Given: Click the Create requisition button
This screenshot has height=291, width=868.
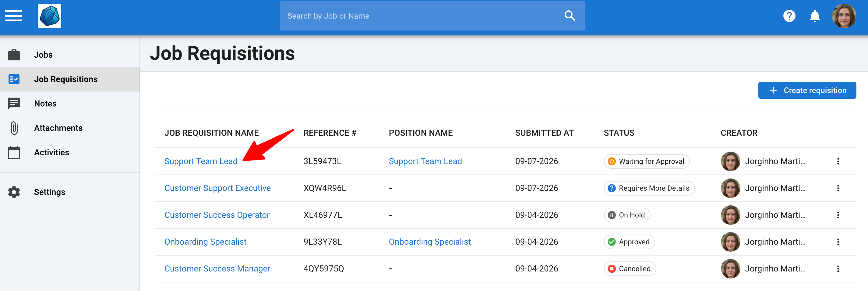Looking at the screenshot, I should pyautogui.click(x=807, y=91).
